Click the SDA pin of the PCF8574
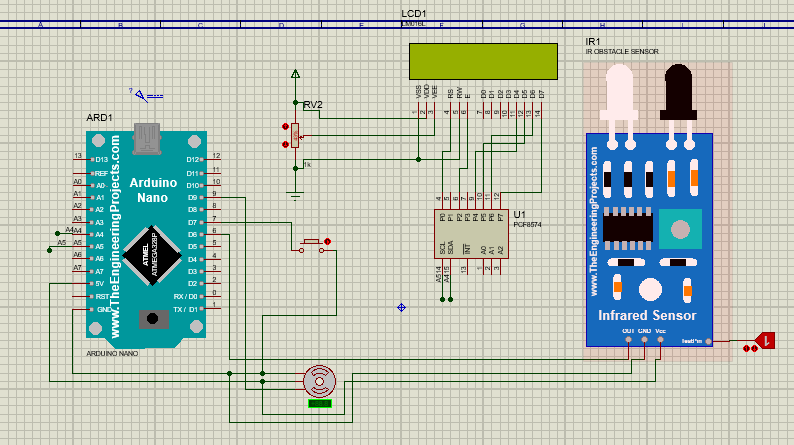 (x=451, y=266)
